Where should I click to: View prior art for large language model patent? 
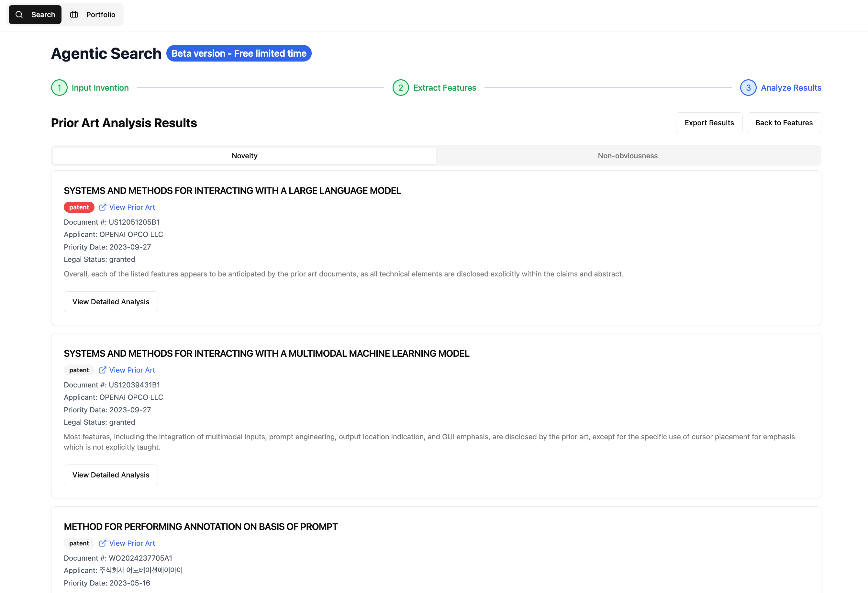tap(132, 207)
